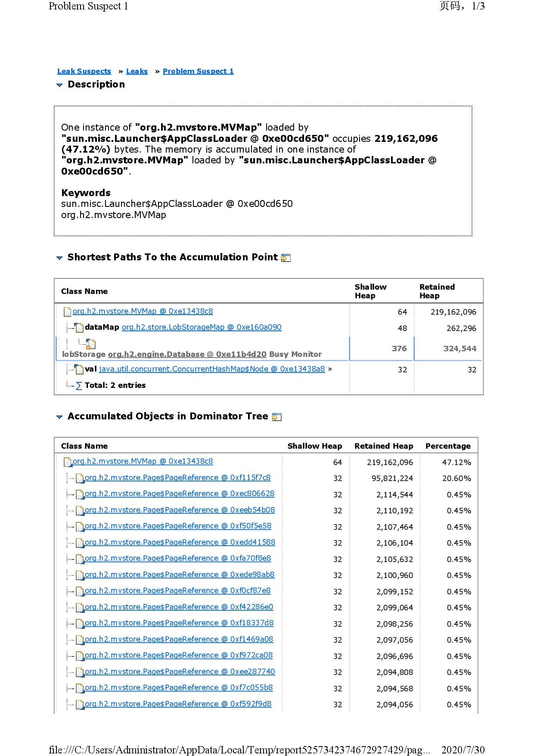This screenshot has width=534, height=756.
Task: Open the Problem Suspect 1 breadcrumb link
Action: coord(198,71)
